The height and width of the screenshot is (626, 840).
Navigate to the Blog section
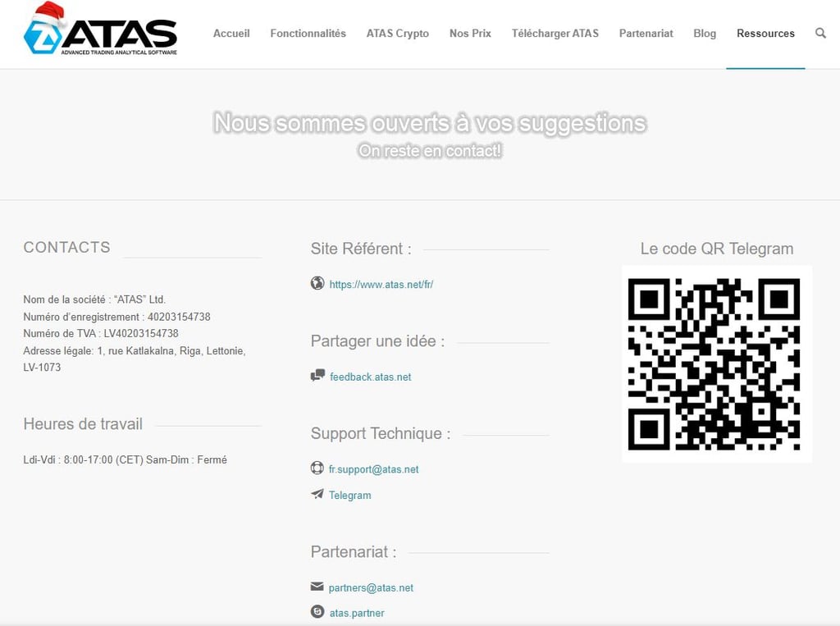[704, 34]
